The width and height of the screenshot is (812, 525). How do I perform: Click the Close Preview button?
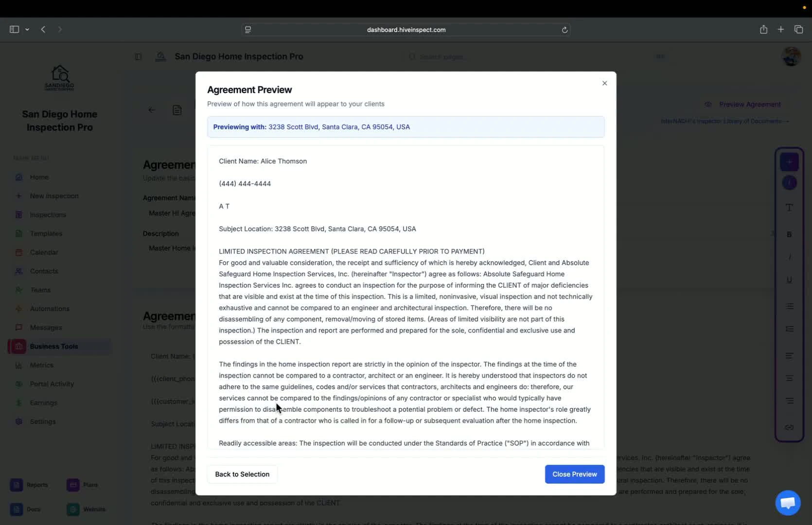574,474
